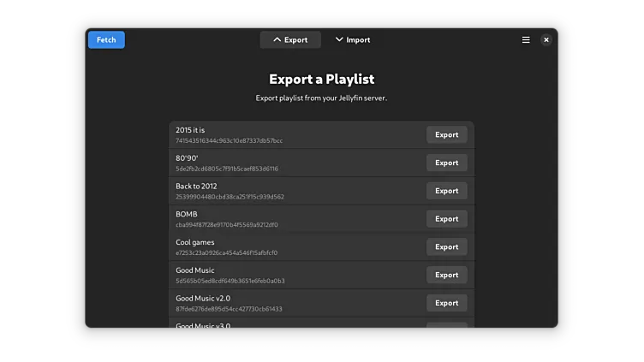
Task: Export the "2015 it is" playlist
Action: [446, 134]
